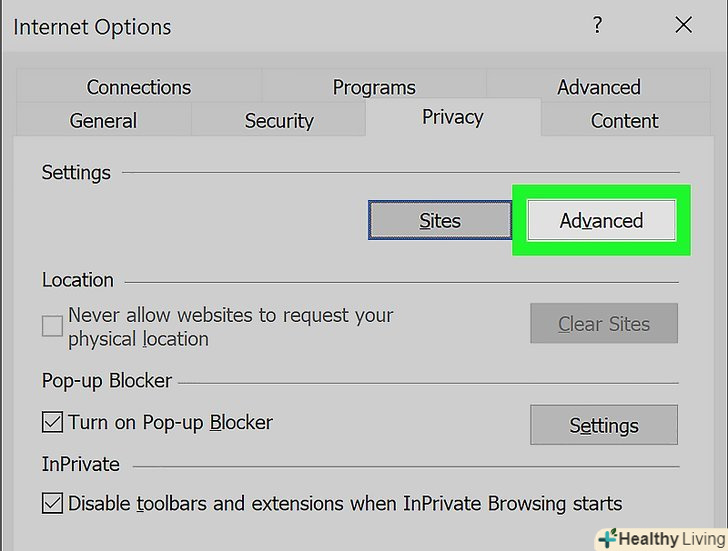Tick the never allow location request checkbox

(52, 326)
